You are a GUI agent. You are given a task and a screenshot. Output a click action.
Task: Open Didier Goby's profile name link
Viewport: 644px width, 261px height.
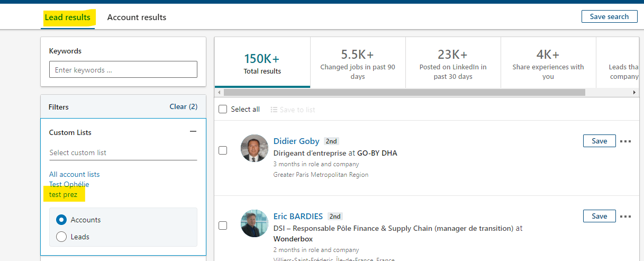pos(296,141)
